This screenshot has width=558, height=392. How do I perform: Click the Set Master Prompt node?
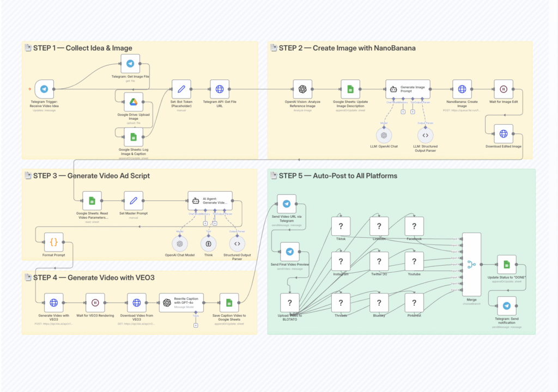[x=134, y=200]
